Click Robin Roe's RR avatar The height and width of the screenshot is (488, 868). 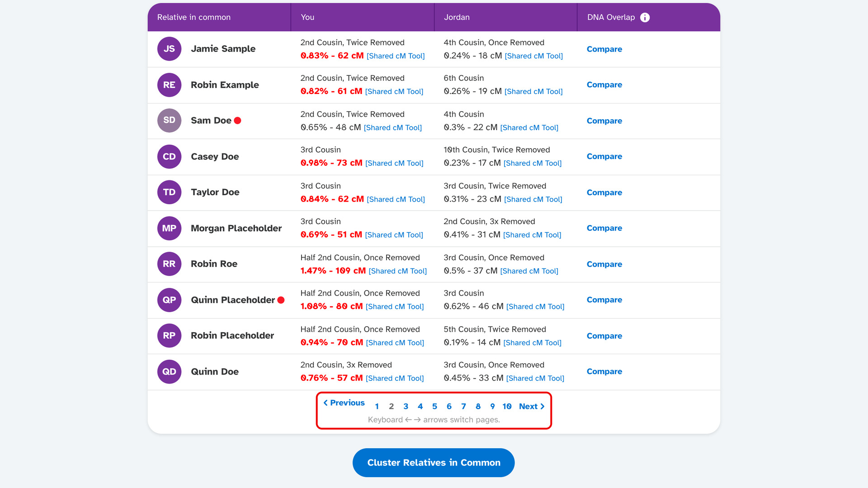(x=169, y=264)
